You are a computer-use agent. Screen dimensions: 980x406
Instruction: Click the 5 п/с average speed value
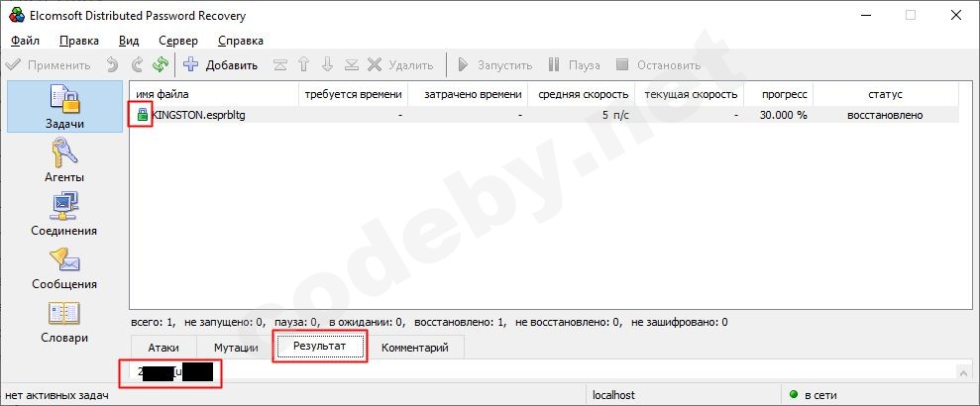click(615, 115)
